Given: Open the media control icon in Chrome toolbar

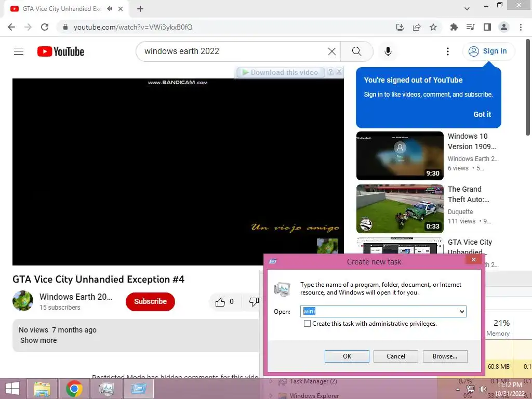Looking at the screenshot, I should coord(470,27).
